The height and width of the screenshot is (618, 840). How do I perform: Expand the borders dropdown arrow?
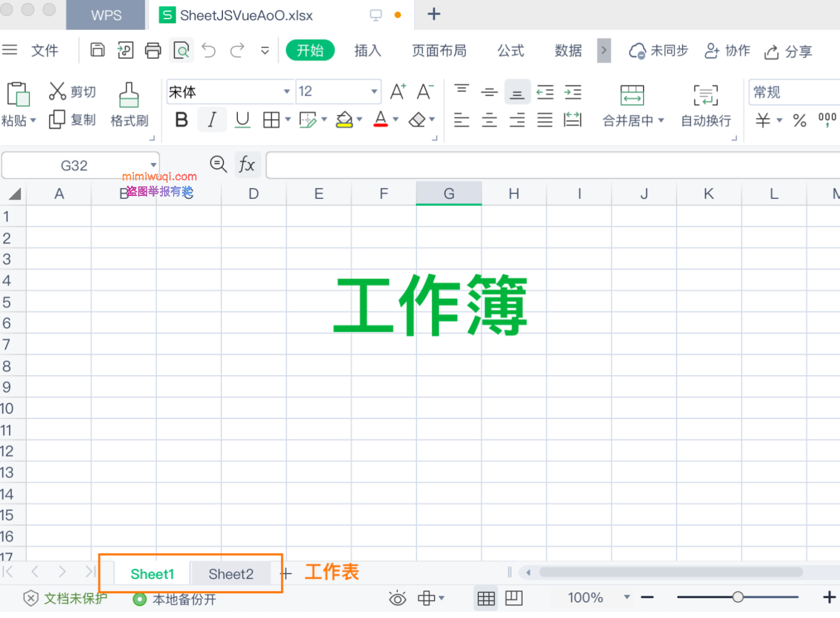[x=288, y=120]
